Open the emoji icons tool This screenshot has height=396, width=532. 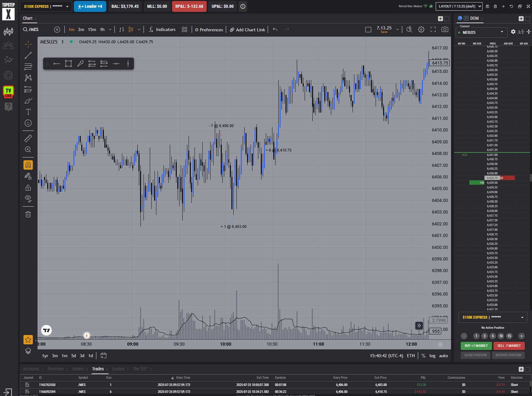click(x=28, y=123)
